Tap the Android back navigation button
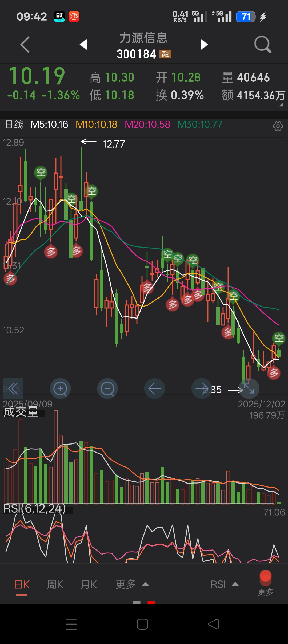Image resolution: width=288 pixels, height=644 pixels. pyautogui.click(x=214, y=624)
